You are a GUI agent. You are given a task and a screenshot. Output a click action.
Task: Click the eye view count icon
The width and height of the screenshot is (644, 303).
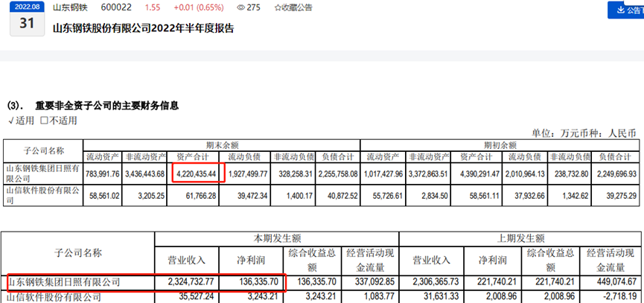click(x=241, y=7)
